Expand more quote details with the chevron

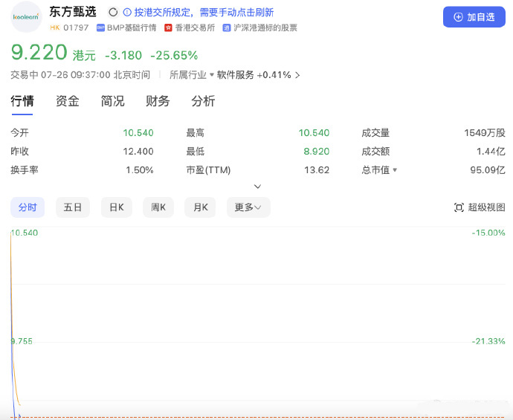tap(257, 187)
